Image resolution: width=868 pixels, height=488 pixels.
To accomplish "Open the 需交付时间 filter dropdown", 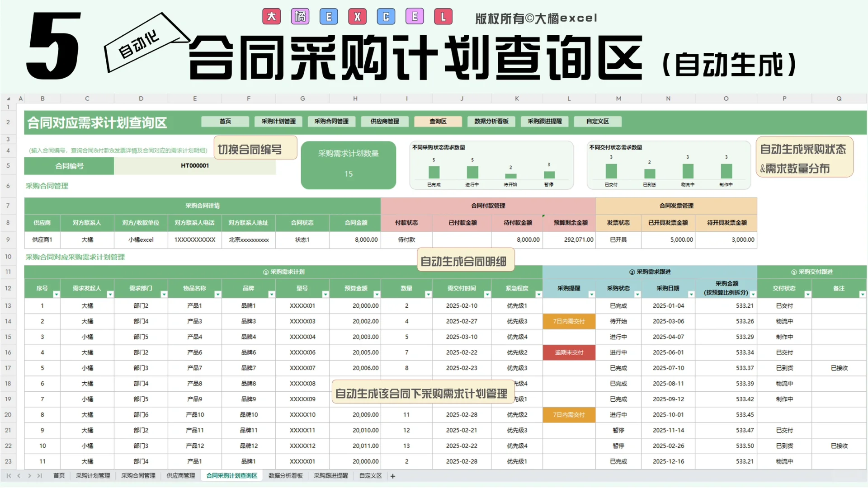I will pyautogui.click(x=487, y=295).
